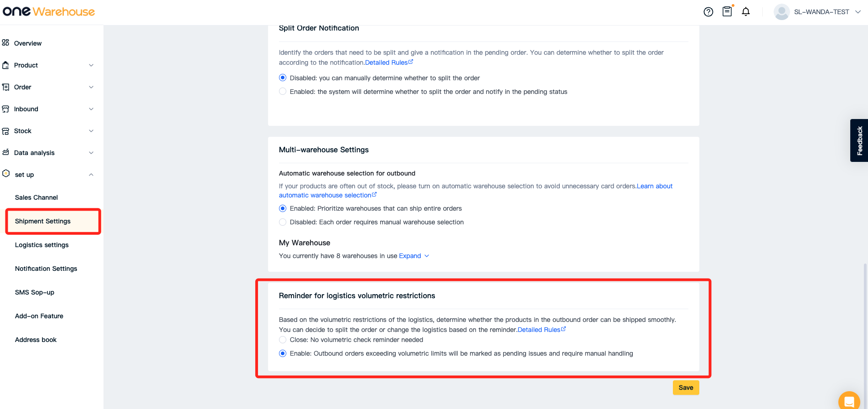Click the user avatar icon
Viewport: 868px width, 409px height.
[x=782, y=12]
